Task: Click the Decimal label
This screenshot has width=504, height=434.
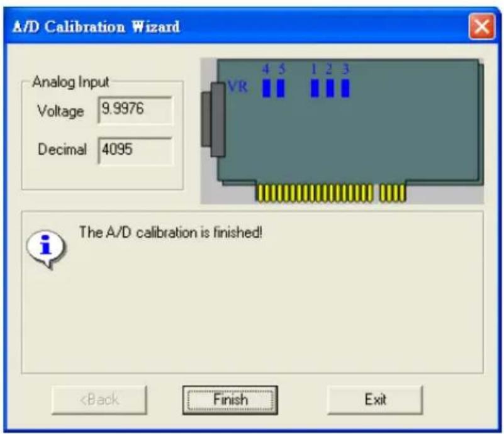Action: point(62,149)
